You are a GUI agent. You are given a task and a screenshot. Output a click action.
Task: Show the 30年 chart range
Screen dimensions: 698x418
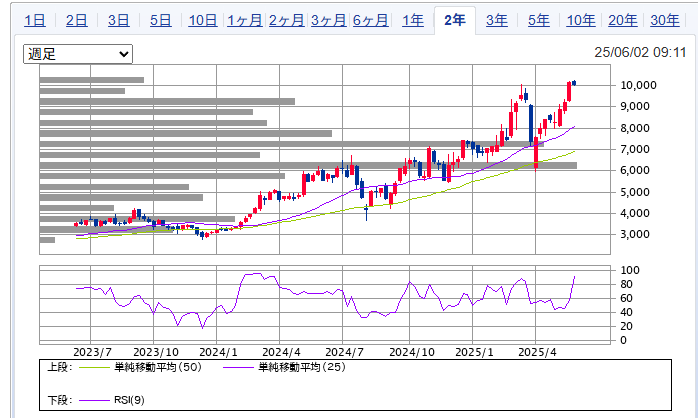(665, 20)
